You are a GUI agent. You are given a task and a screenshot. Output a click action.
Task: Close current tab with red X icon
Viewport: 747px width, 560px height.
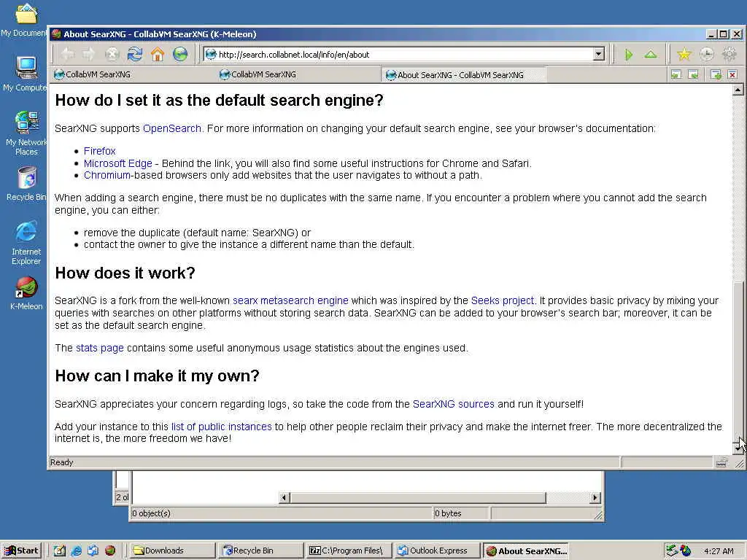click(x=732, y=74)
